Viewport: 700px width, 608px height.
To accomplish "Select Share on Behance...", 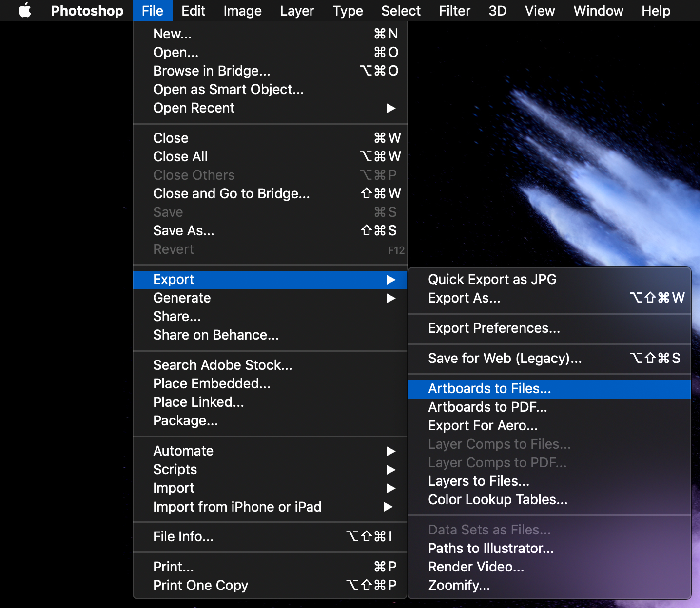I will pyautogui.click(x=270, y=335).
